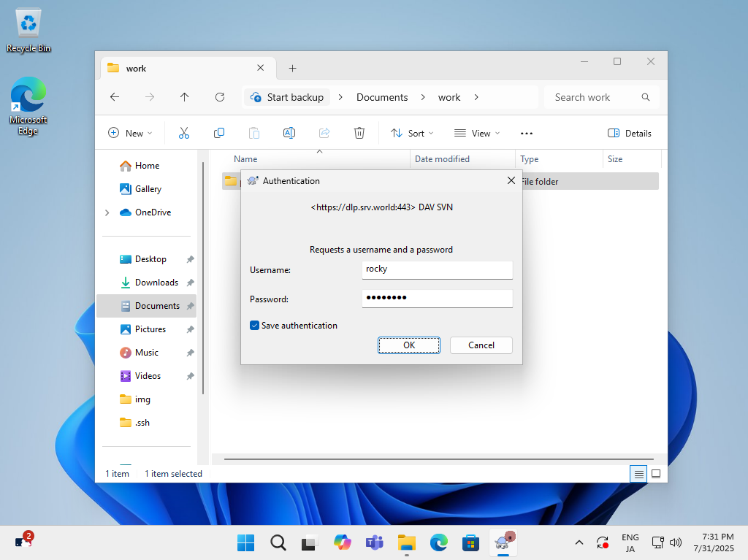Open volume control in system tray
The height and width of the screenshot is (560, 748).
676,542
